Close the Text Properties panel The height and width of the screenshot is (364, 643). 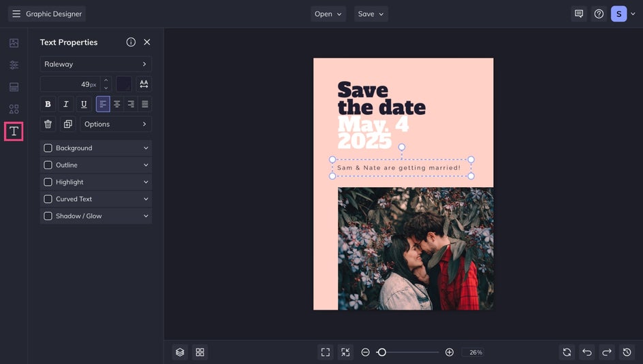[147, 42]
